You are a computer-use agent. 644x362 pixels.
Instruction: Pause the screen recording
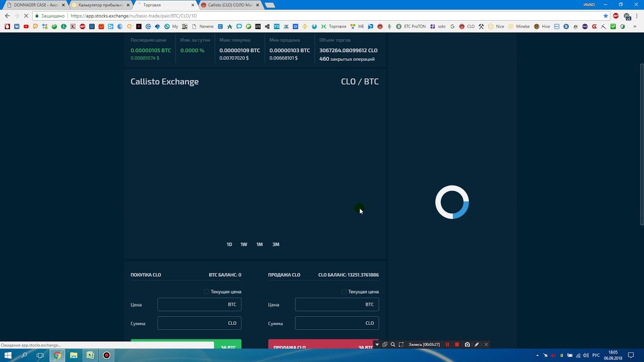tap(447, 344)
